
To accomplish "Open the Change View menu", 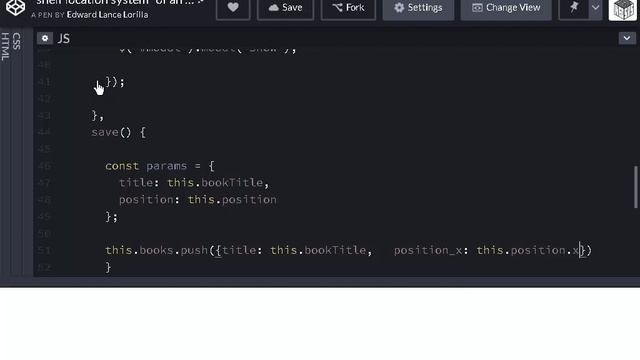I will point(506,8).
